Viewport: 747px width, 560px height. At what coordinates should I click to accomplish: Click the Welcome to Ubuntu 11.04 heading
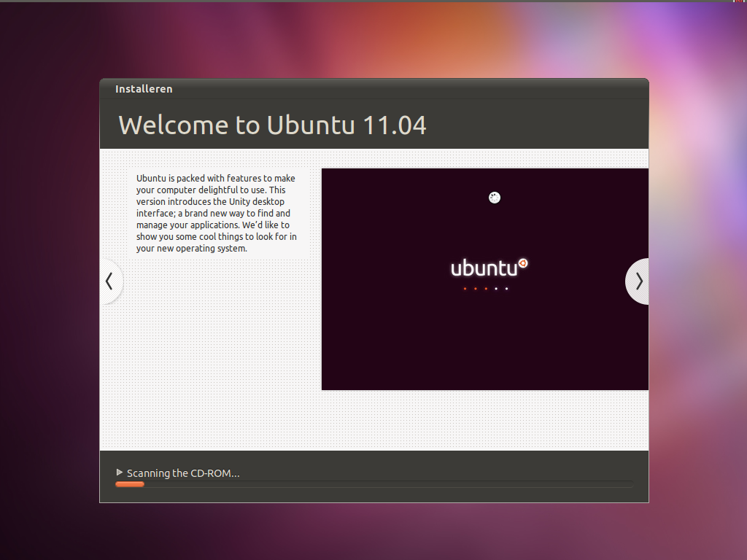[x=272, y=125]
